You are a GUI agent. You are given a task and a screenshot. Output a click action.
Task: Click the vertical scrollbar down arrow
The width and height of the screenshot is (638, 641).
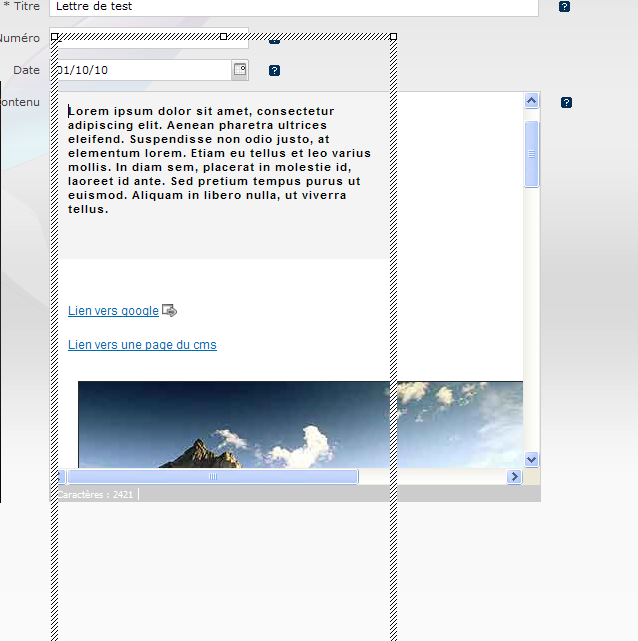point(531,459)
